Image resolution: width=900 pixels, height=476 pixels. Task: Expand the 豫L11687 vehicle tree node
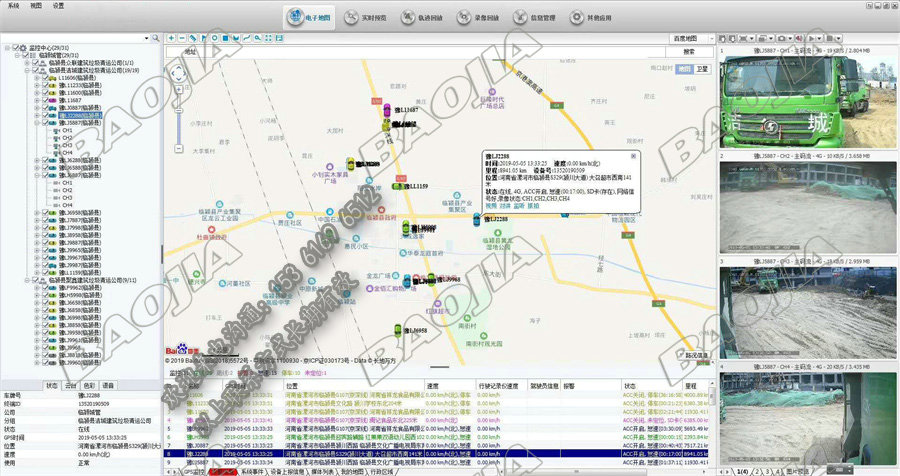[x=36, y=100]
